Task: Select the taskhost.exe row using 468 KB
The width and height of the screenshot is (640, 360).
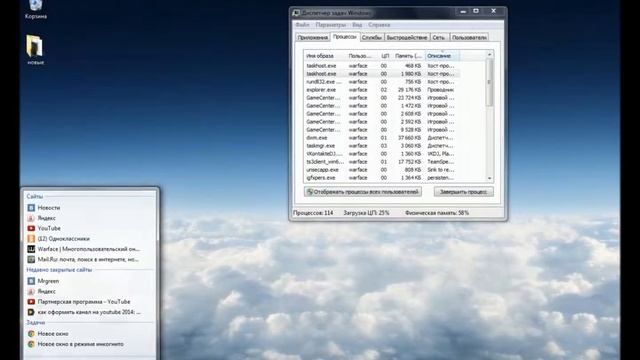Action: click(x=382, y=66)
